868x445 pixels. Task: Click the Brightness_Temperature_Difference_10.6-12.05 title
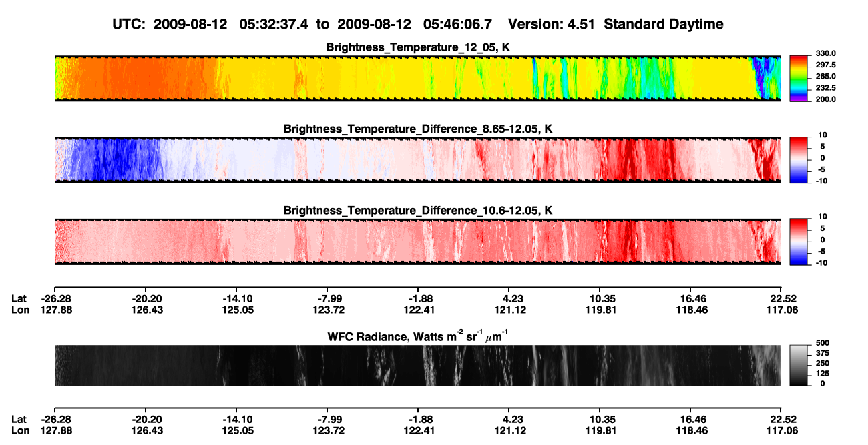click(418, 210)
